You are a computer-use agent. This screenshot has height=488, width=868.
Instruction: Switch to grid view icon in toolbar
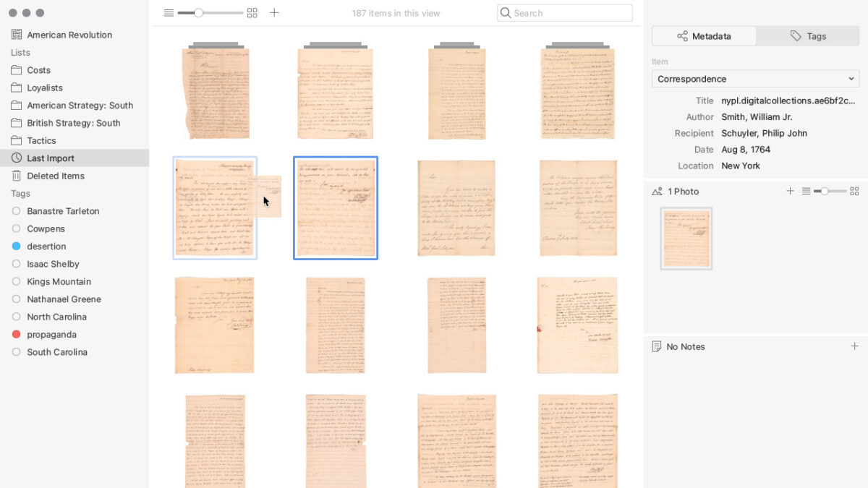pyautogui.click(x=252, y=13)
